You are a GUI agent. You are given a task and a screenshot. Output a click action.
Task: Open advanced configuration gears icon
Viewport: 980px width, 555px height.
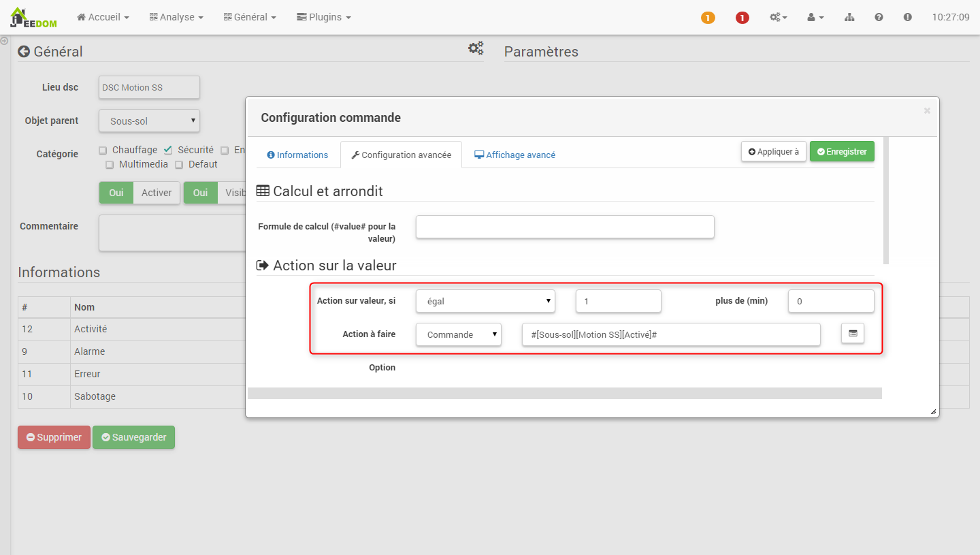tap(476, 48)
